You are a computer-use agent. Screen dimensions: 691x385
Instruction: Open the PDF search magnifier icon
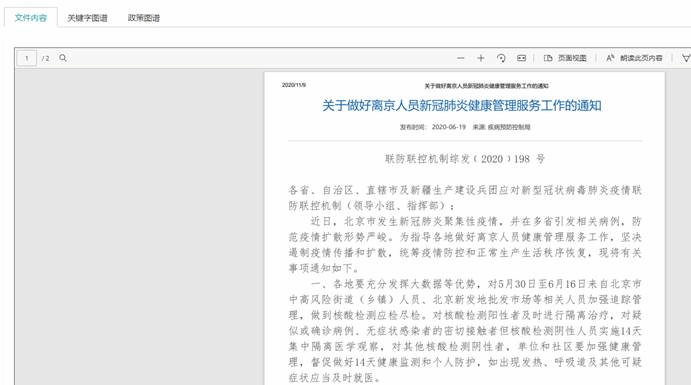63,58
